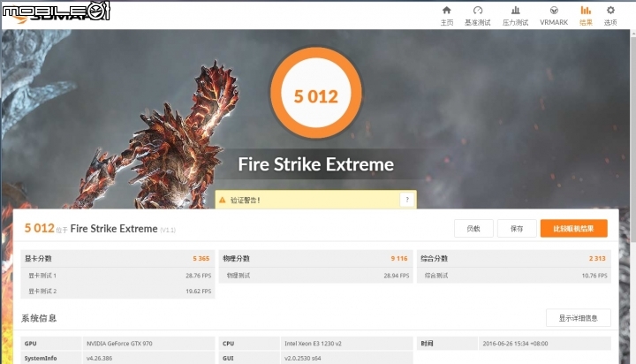Image resolution: width=636 pixels, height=364 pixels.
Task: Click the graphics score value 5 365
Action: 201,259
